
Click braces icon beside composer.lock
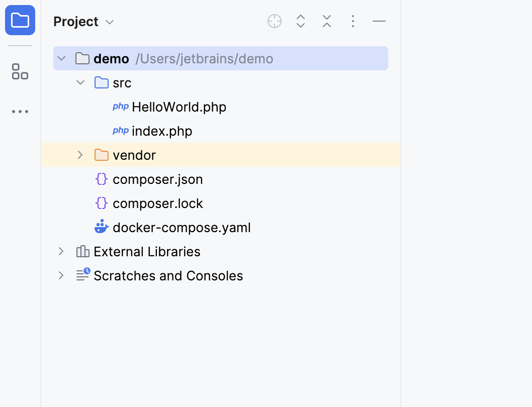[x=102, y=203]
